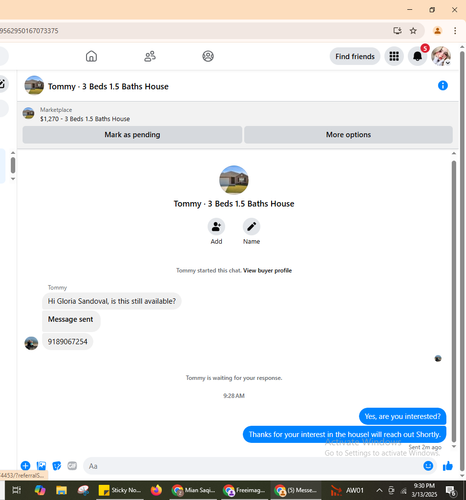Open the Chrome profile avatar icon
This screenshot has width=466, height=500.
coord(437,31)
